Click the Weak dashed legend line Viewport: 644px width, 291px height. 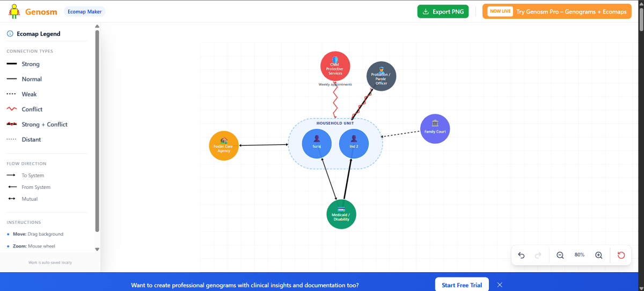[11, 94]
